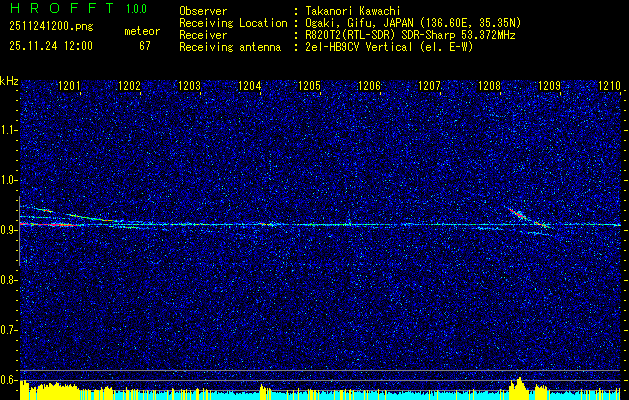Click the meteor count value 67
The height and width of the screenshot is (400, 629).
tap(145, 46)
